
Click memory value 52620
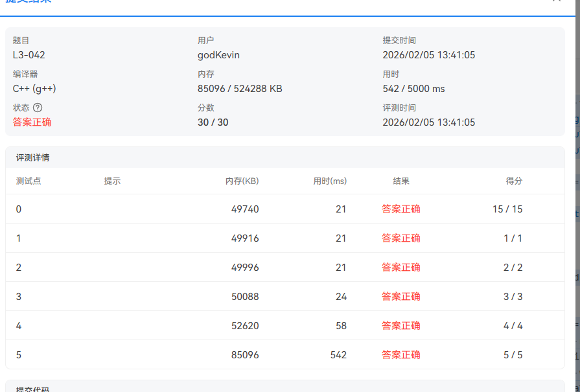(245, 326)
